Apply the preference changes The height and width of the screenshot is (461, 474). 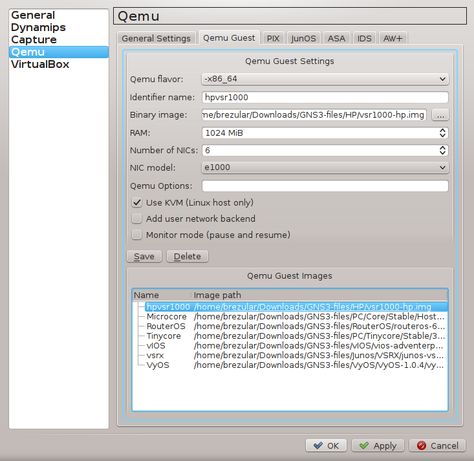[378, 446]
